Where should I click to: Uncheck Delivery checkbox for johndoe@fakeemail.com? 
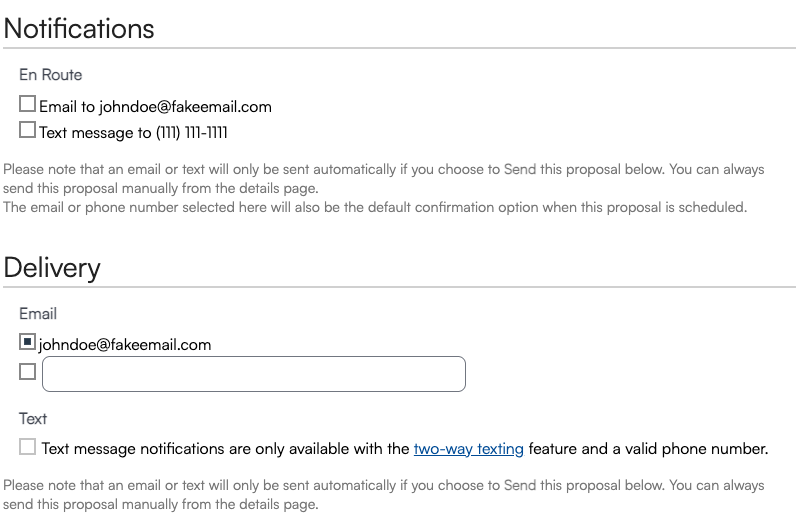(28, 342)
